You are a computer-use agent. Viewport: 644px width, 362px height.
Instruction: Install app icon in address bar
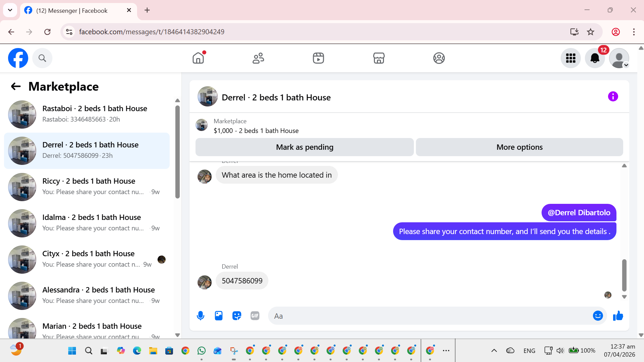coord(574,32)
